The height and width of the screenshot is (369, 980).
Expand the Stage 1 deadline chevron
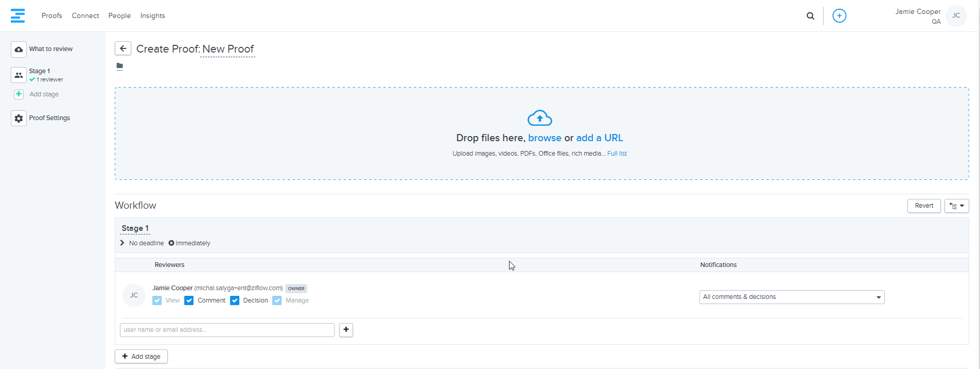122,243
